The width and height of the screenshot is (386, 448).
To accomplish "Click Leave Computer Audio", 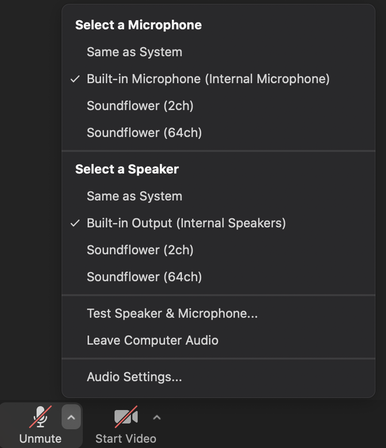I will coord(218,341).
